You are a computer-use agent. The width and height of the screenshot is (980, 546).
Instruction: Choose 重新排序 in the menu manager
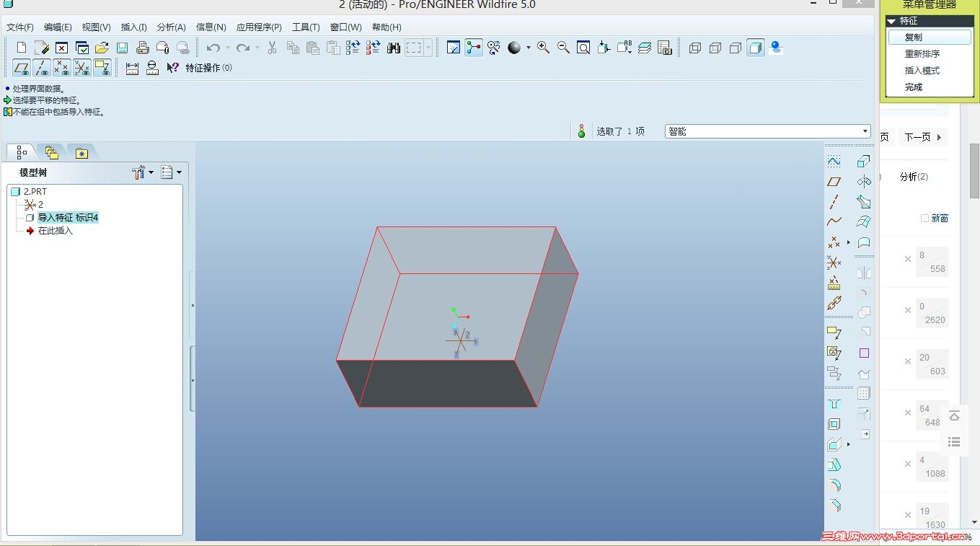922,54
